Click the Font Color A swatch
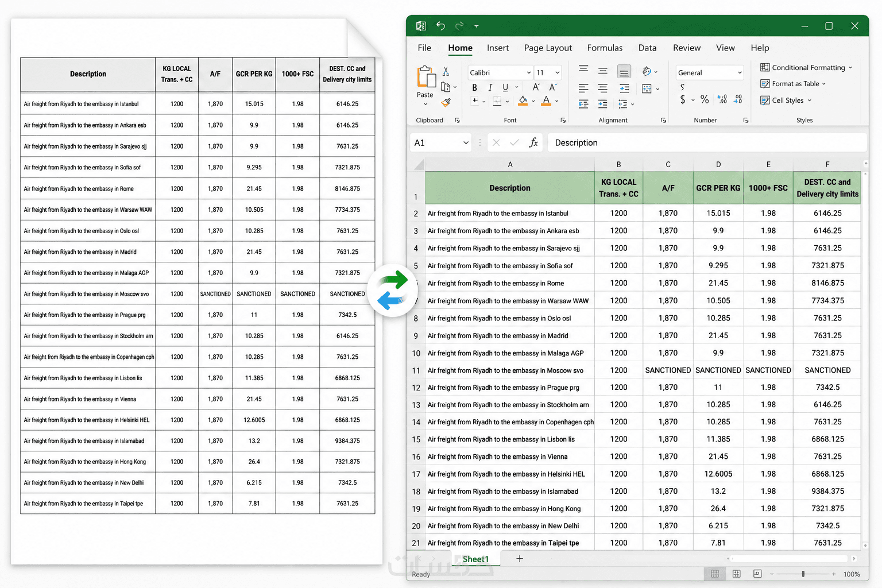The width and height of the screenshot is (882, 588). [546, 101]
